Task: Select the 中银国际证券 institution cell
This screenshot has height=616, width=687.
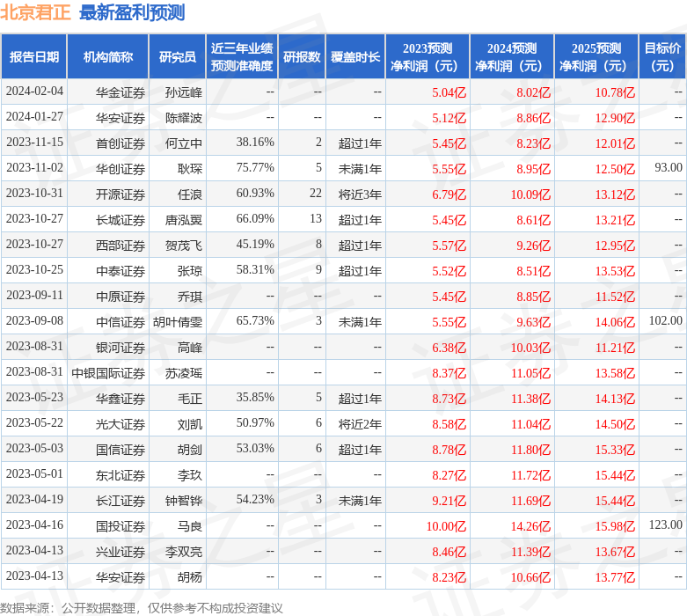Action: (x=108, y=372)
